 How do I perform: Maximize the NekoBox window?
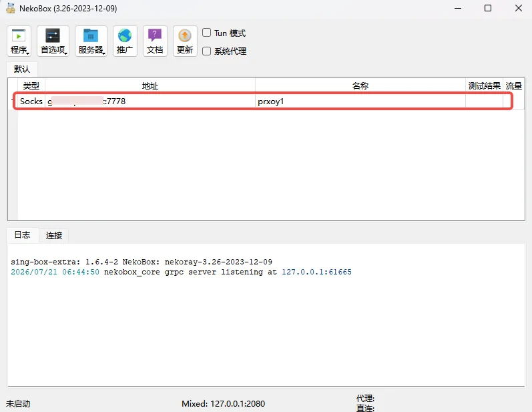point(488,8)
